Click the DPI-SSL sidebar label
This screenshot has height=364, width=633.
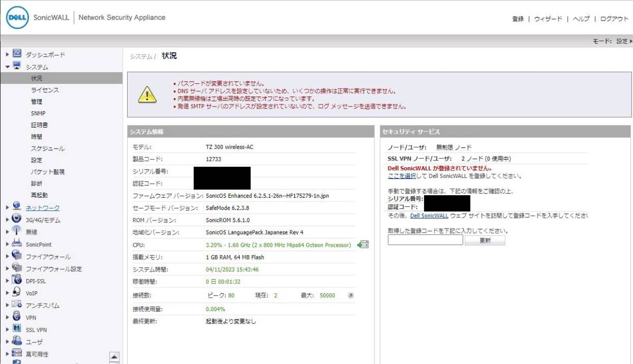[36, 281]
